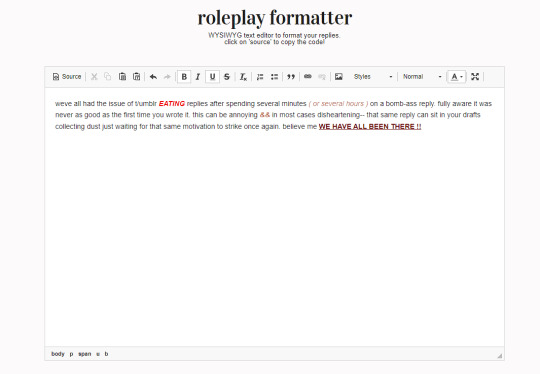The width and height of the screenshot is (540, 374).
Task: Toggle Strikethrough formatting
Action: coord(227,76)
